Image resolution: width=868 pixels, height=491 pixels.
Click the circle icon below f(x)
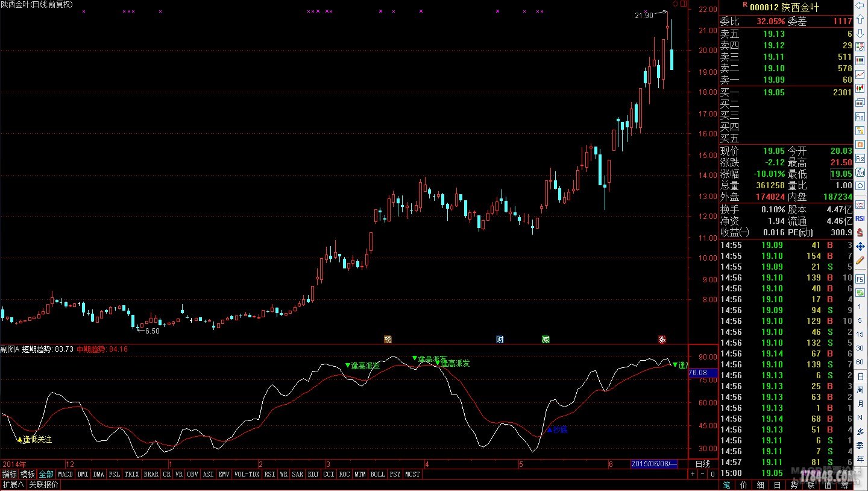pos(860,186)
